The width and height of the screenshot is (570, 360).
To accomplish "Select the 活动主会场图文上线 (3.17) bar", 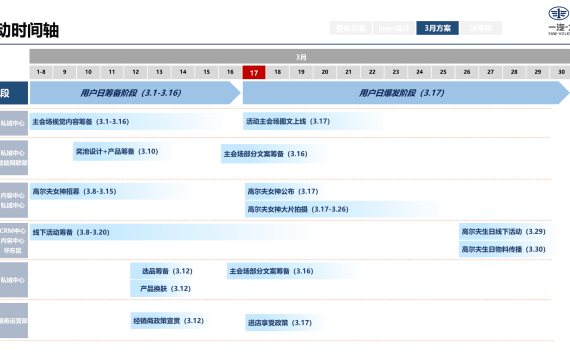I will 313,121.
